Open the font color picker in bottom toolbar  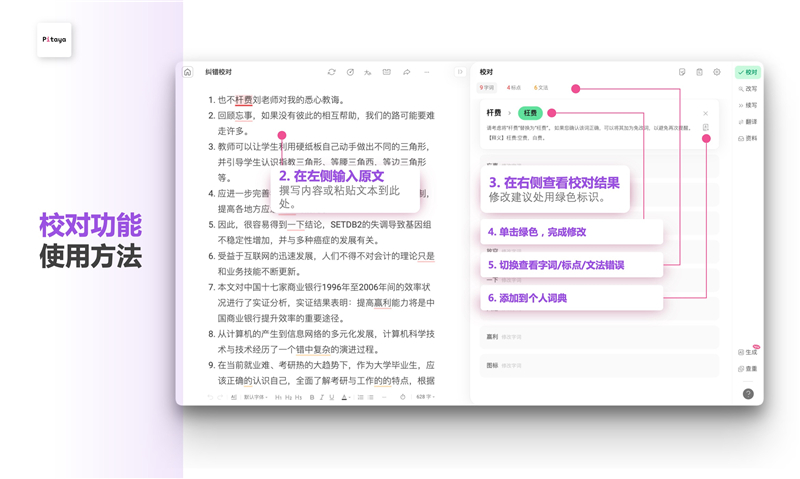[345, 397]
